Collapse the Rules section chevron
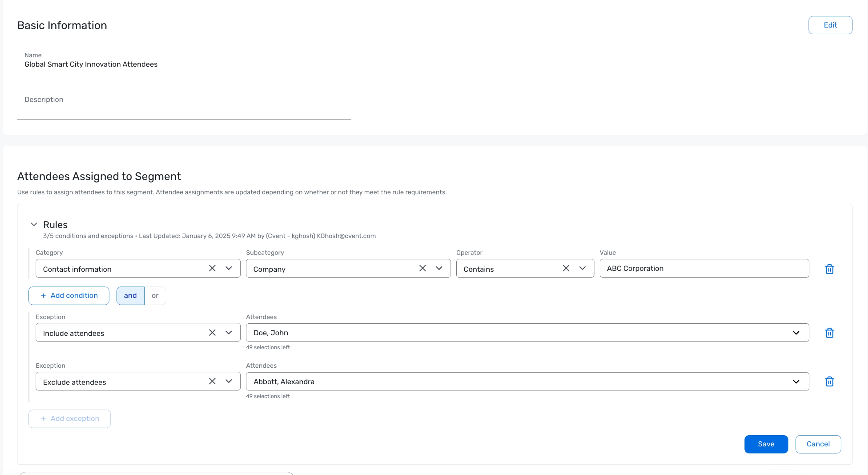The height and width of the screenshot is (475, 868). [x=34, y=225]
